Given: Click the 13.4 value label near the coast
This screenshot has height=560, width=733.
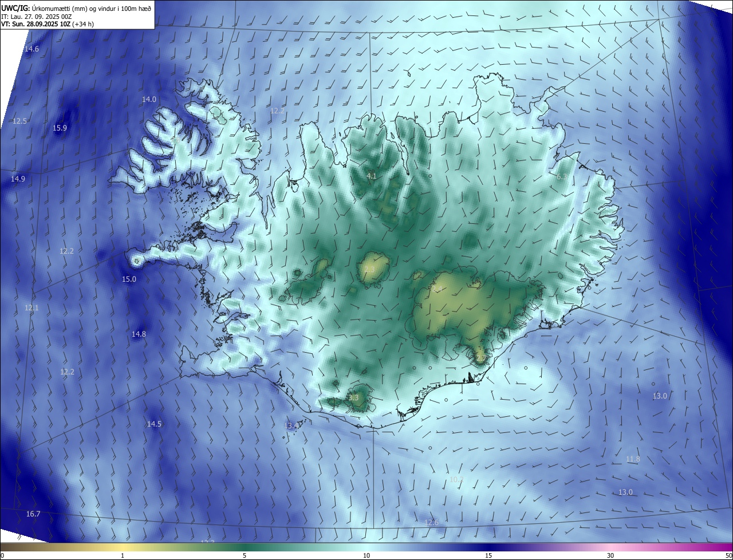Looking at the screenshot, I should (291, 425).
